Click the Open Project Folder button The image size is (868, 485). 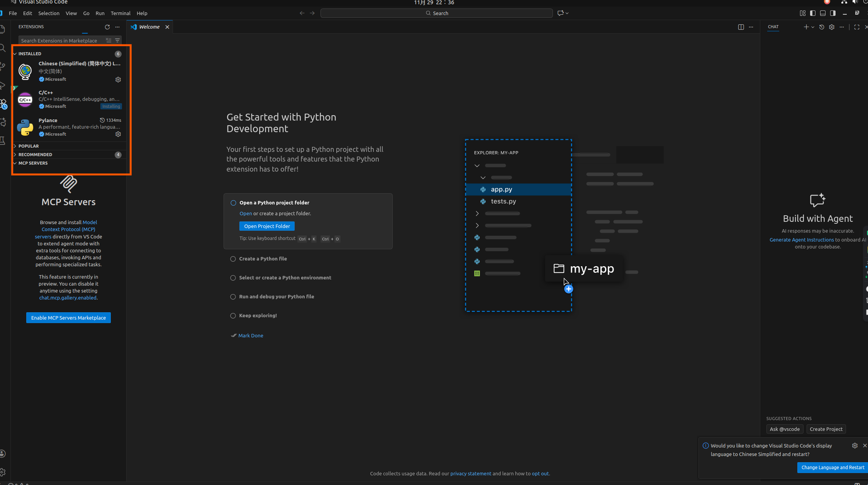tap(267, 226)
